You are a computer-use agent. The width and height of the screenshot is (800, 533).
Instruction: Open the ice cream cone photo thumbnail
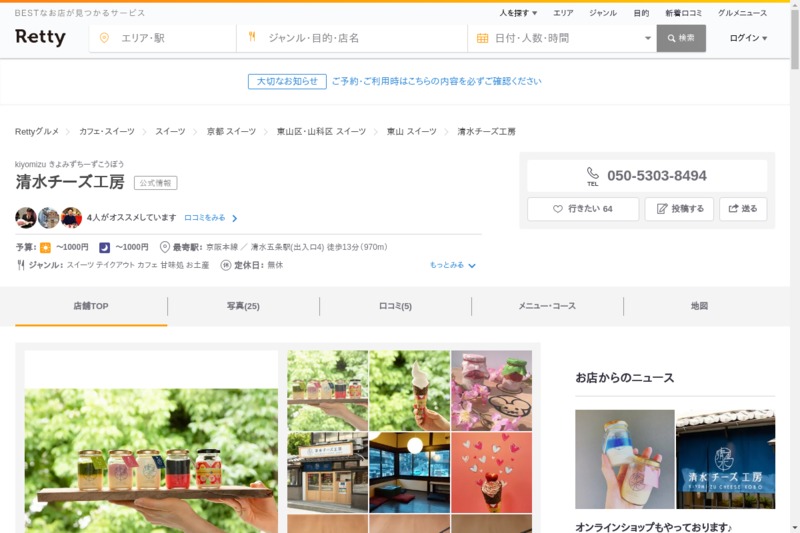coord(409,390)
